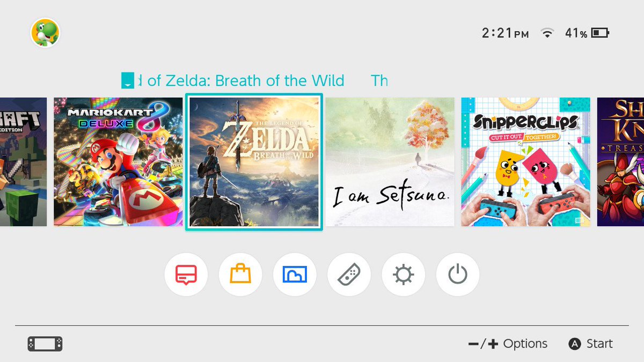The width and height of the screenshot is (644, 362).
Task: Open the Nintendo eShop bag icon
Action: point(240,275)
